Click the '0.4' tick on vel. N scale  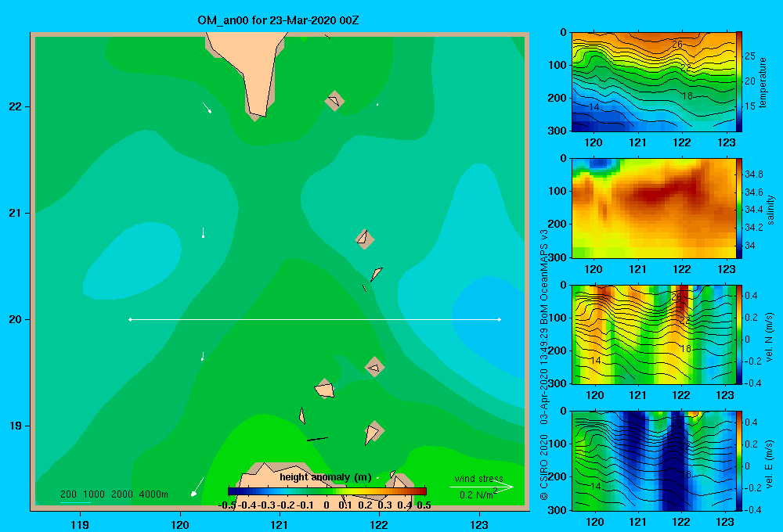pos(751,296)
